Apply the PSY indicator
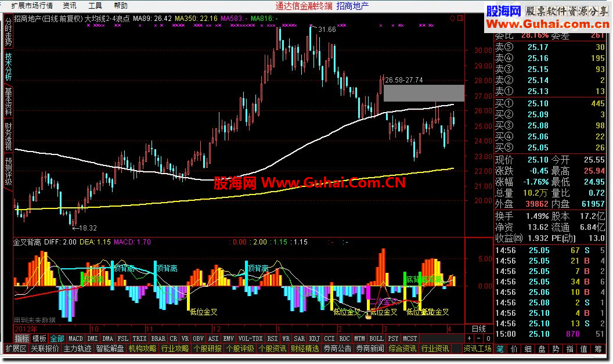The height and width of the screenshot is (364, 613). point(394,338)
